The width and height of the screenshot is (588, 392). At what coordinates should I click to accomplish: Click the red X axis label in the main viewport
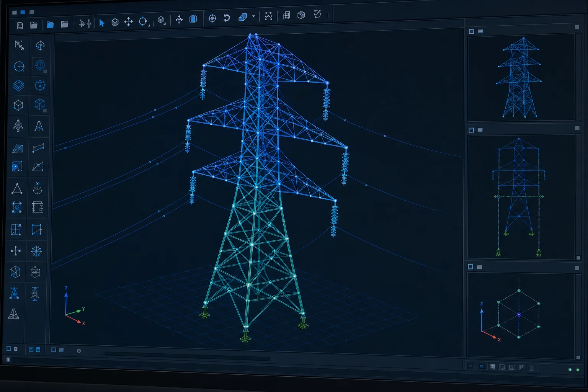click(83, 323)
